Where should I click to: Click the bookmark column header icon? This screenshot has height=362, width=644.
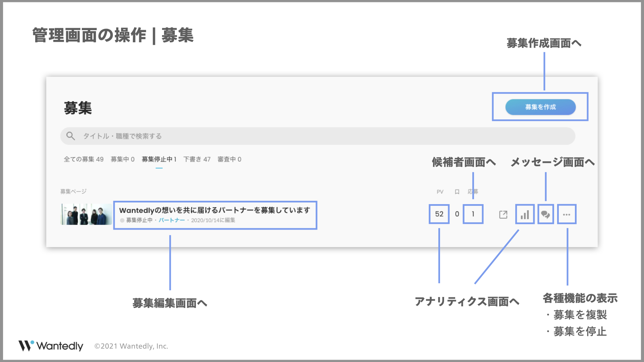[x=457, y=192]
